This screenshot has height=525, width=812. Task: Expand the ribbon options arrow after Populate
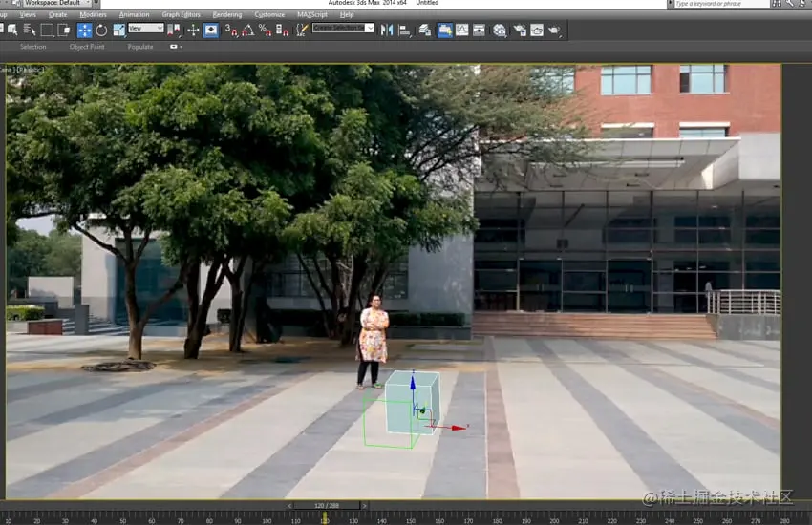(x=181, y=47)
